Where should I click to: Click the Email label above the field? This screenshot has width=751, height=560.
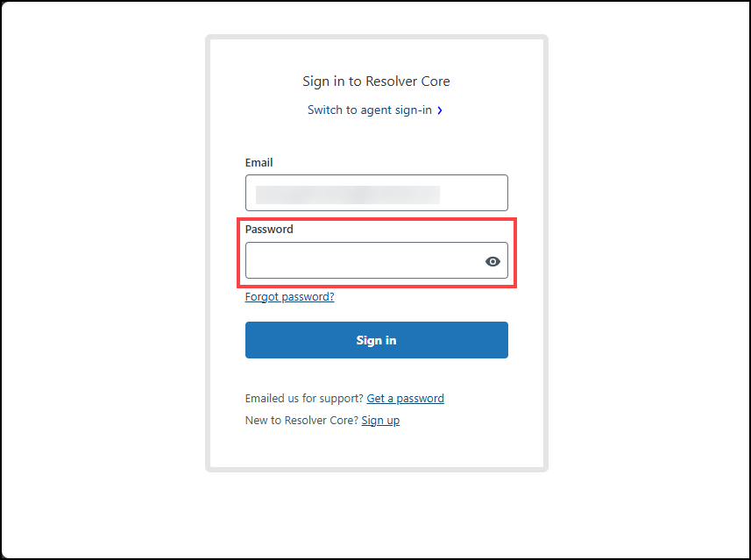point(259,162)
